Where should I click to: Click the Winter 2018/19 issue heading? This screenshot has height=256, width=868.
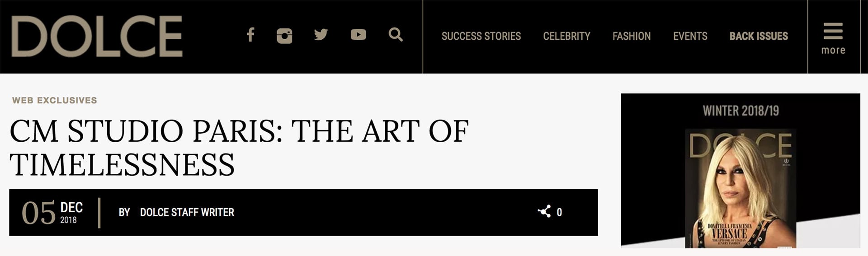coord(741,111)
